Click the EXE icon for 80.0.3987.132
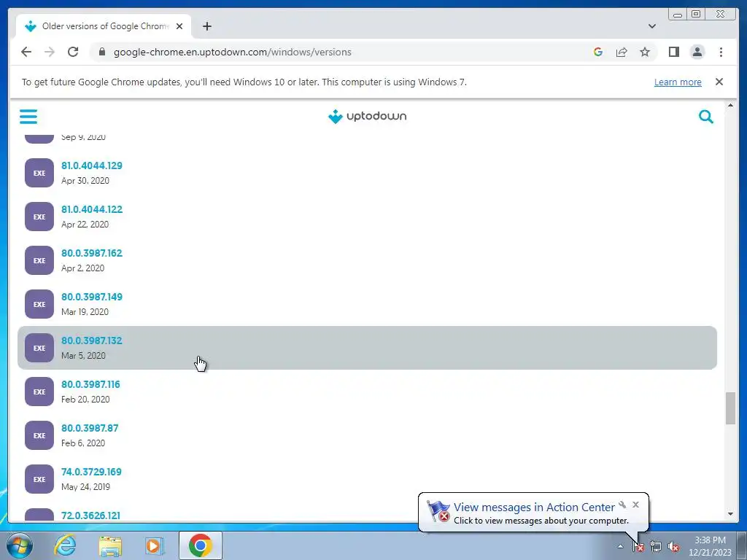Viewport: 747px width, 560px height. click(x=39, y=348)
